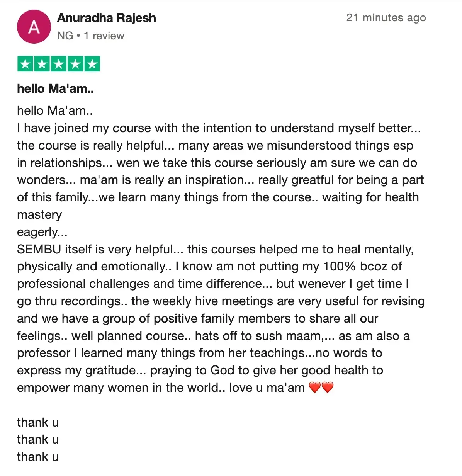Click the first red heart emoji

click(x=315, y=388)
